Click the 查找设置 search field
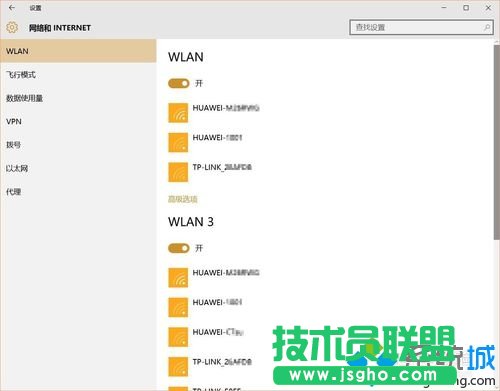 point(421,27)
